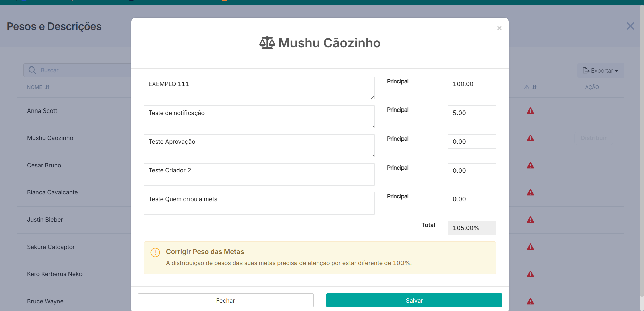Image resolution: width=644 pixels, height=311 pixels.
Task: Click the page vertical scrollbar
Action: click(x=642, y=151)
